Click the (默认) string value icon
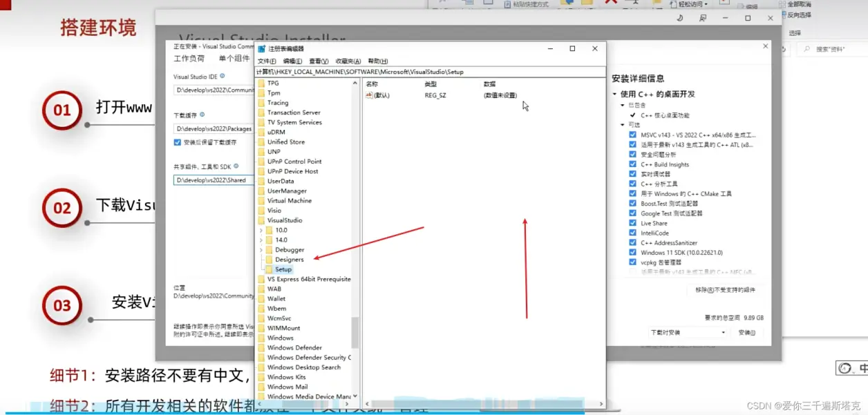This screenshot has height=415, width=868. [370, 95]
